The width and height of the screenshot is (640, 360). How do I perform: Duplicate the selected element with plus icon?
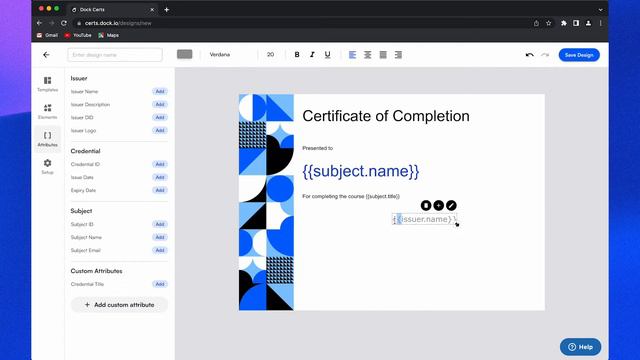438,205
